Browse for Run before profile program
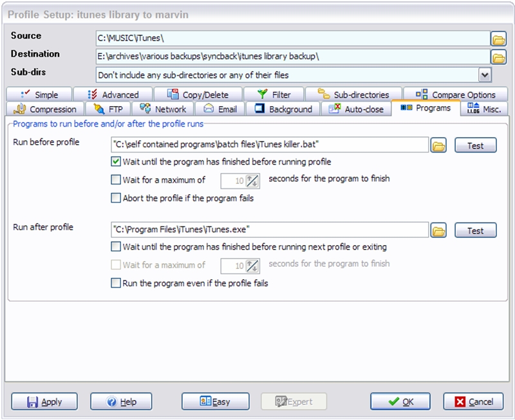 (438, 145)
